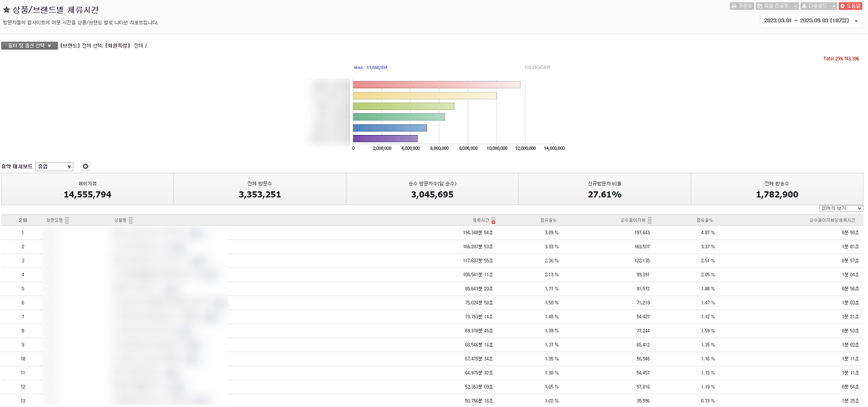Click the olive green third chart bar

point(403,106)
